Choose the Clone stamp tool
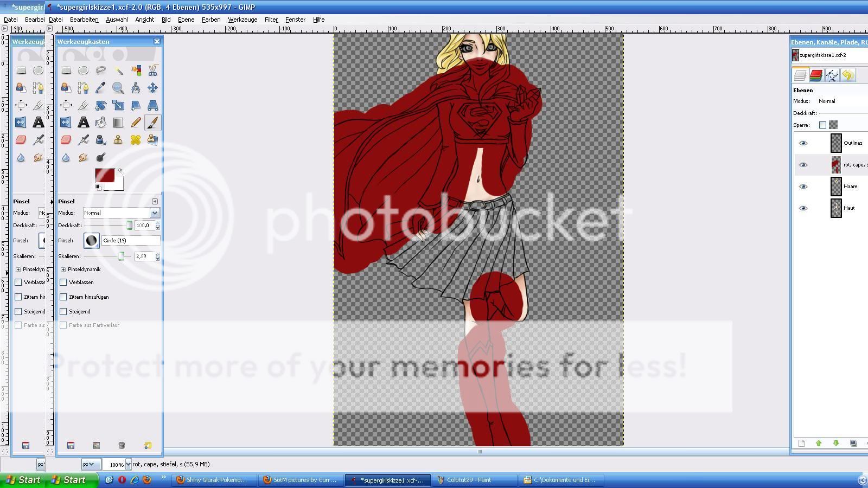This screenshot has width=868, height=488. tap(118, 140)
